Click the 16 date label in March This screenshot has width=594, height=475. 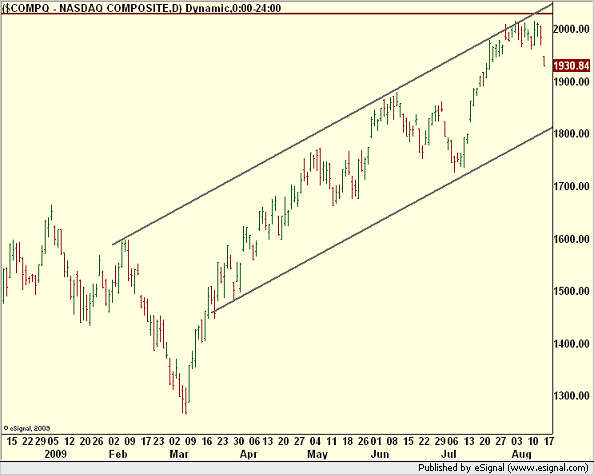tap(206, 442)
